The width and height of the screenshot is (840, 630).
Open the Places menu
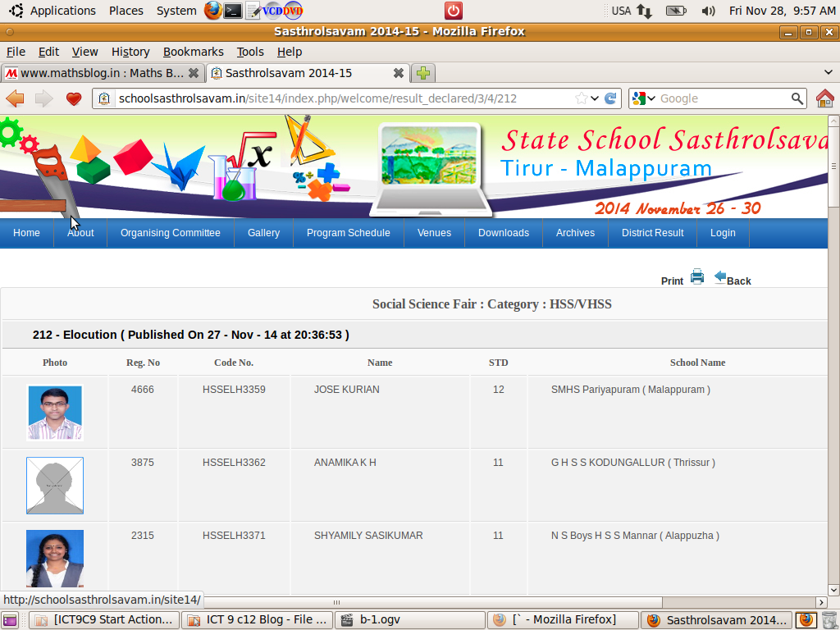pos(126,11)
